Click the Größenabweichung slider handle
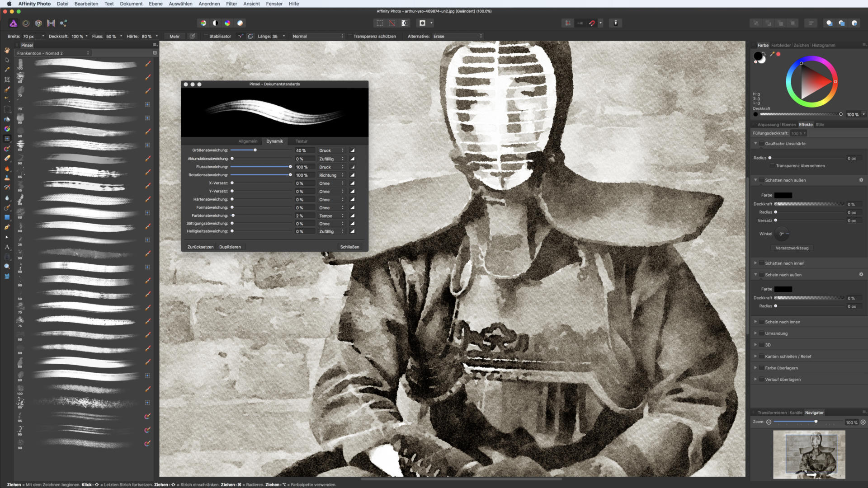This screenshot has height=488, width=868. click(x=255, y=150)
